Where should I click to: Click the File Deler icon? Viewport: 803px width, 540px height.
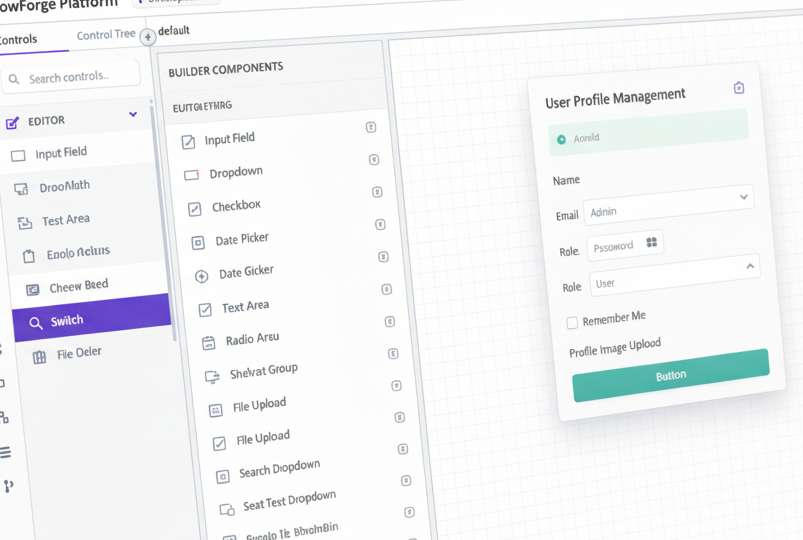click(39, 357)
